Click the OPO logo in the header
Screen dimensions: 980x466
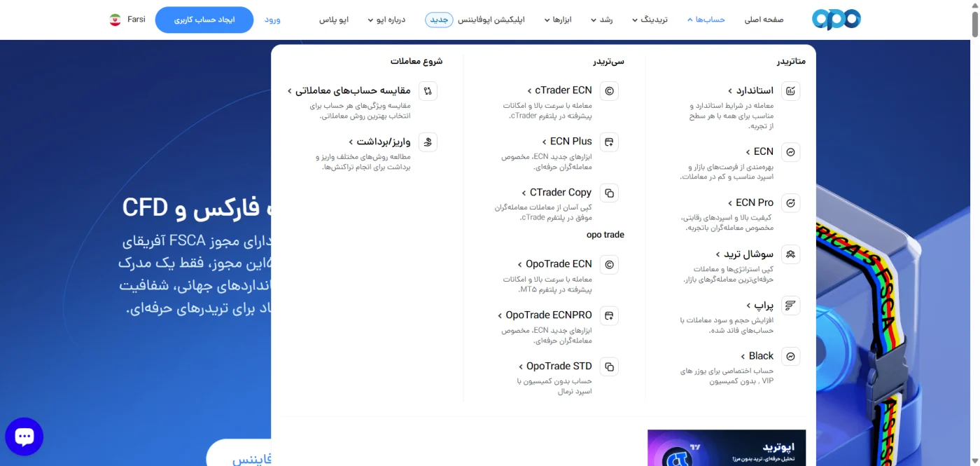[x=836, y=19]
